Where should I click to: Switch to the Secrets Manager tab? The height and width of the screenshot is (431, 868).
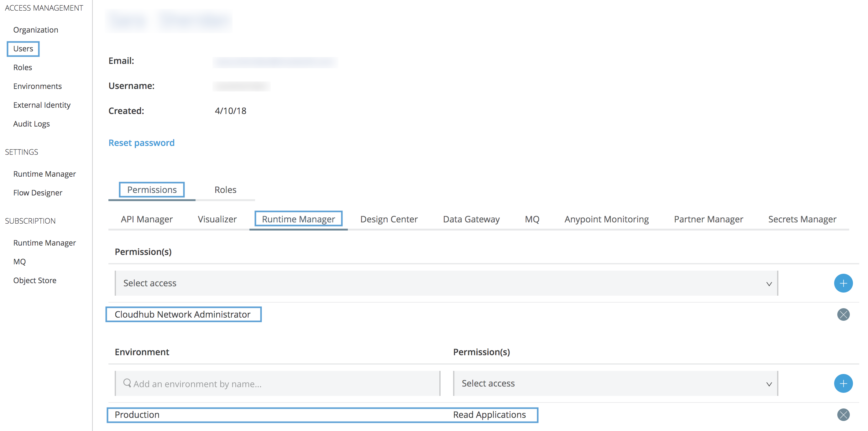click(802, 219)
